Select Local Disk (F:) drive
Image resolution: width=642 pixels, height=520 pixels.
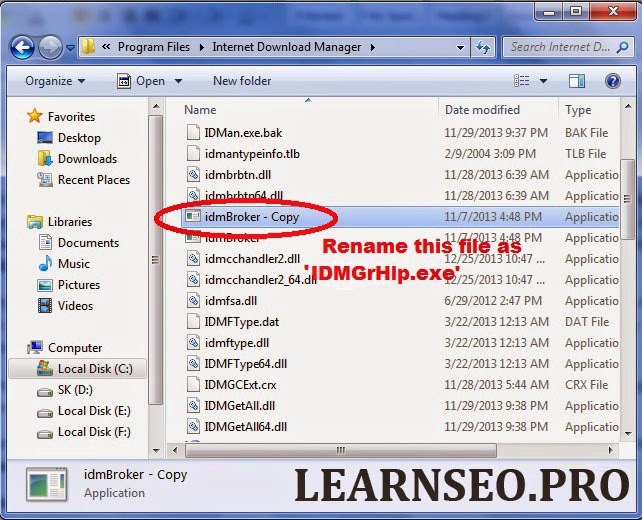[x=84, y=432]
